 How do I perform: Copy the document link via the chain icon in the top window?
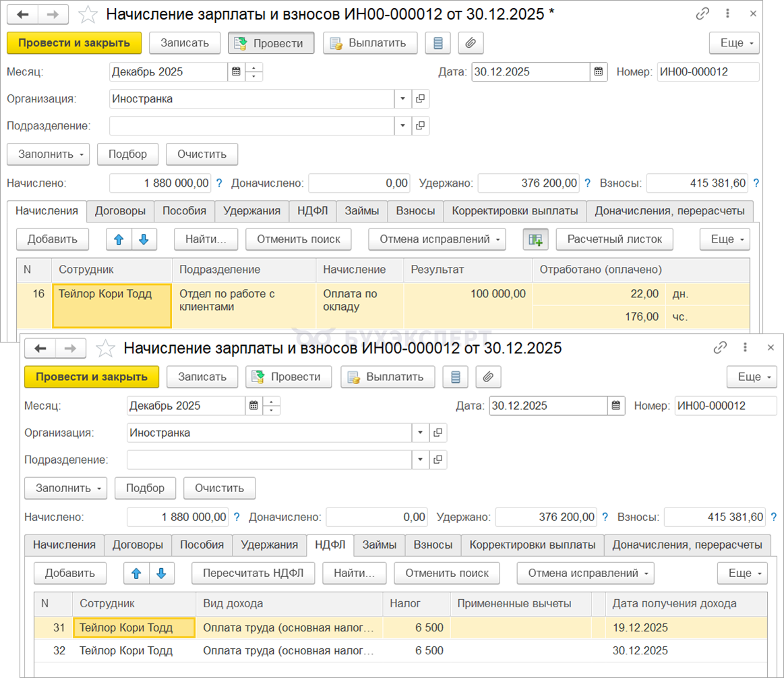[x=702, y=14]
